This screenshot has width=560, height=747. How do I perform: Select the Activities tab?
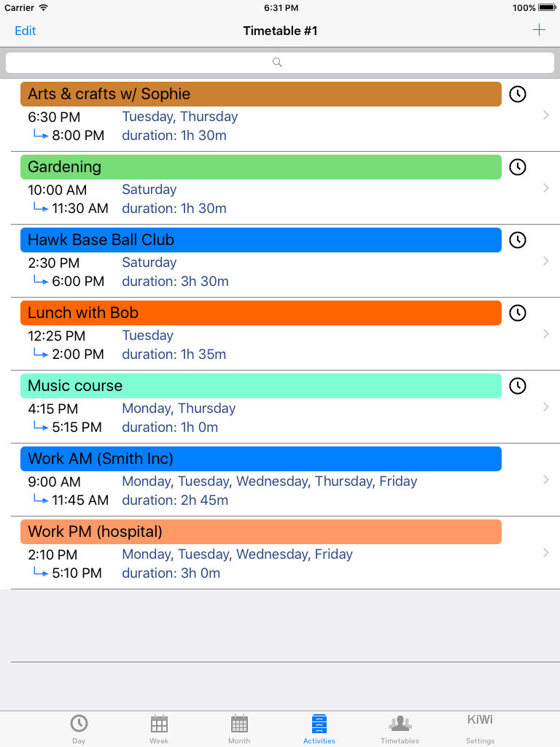point(319,729)
